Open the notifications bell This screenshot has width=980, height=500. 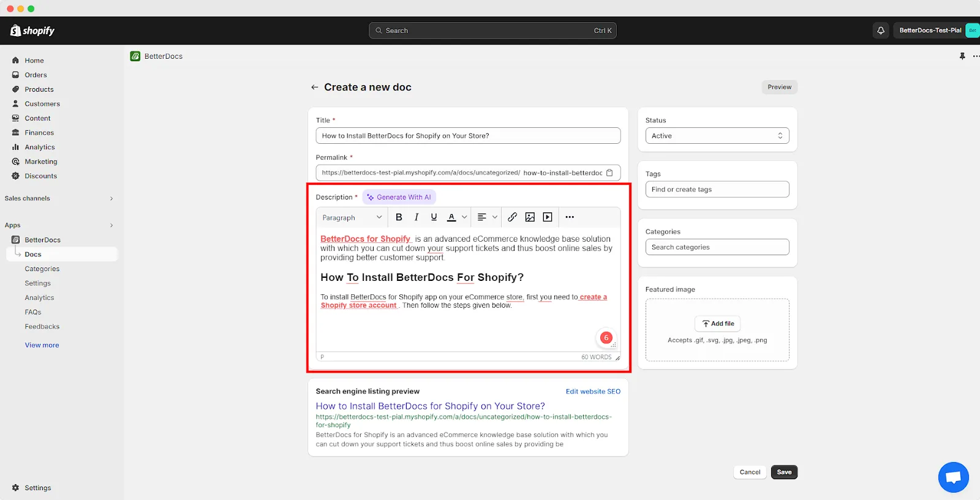point(881,31)
